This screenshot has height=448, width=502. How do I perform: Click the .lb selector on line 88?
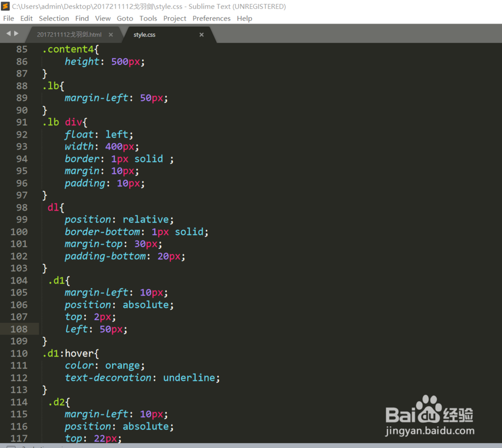[x=51, y=86]
